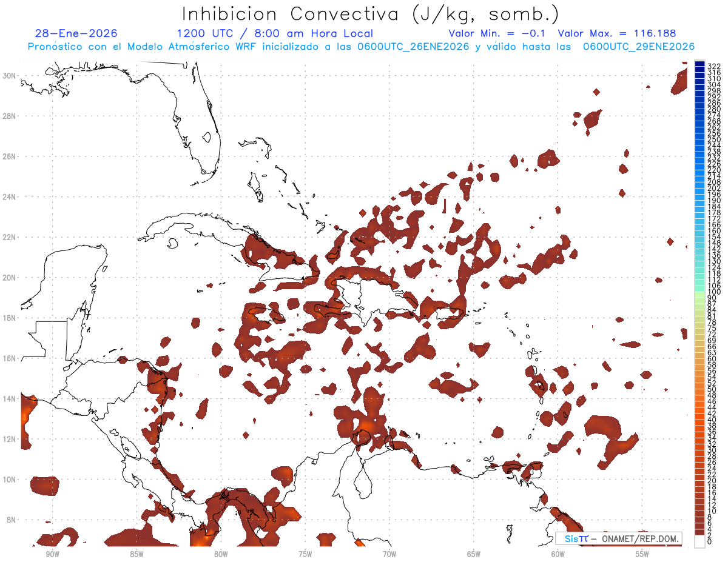
Task: Click the white swatch beside 0 on the scale
Action: click(x=700, y=541)
